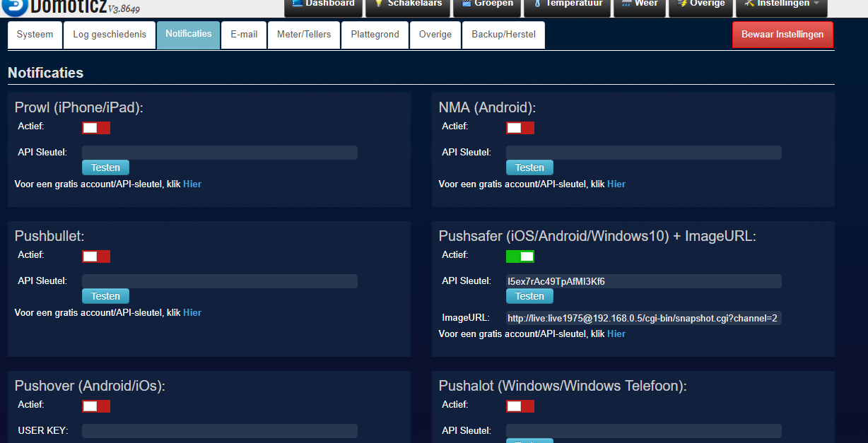Click the Pushbullet section heading
Image resolution: width=868 pixels, height=443 pixels.
pyautogui.click(x=49, y=236)
